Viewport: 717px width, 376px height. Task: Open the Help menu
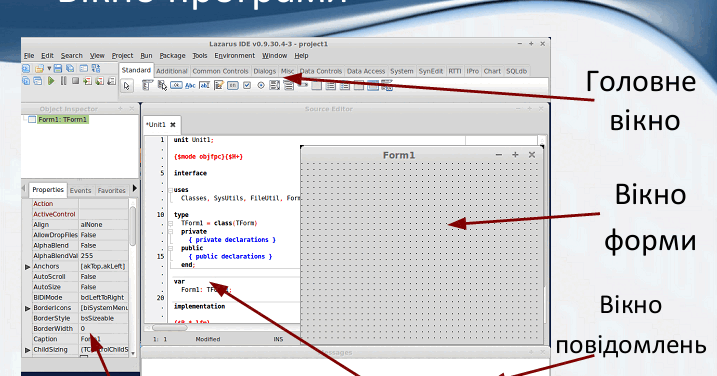point(301,55)
